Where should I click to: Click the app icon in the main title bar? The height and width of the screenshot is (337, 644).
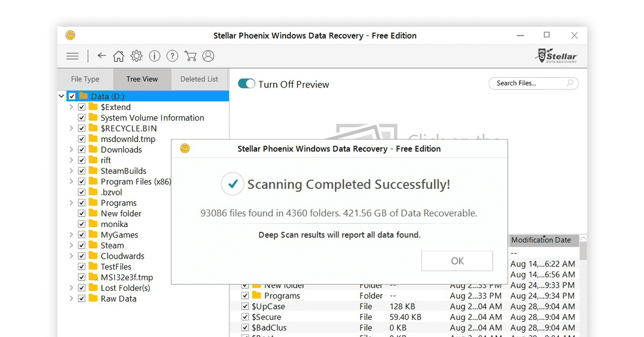[70, 35]
